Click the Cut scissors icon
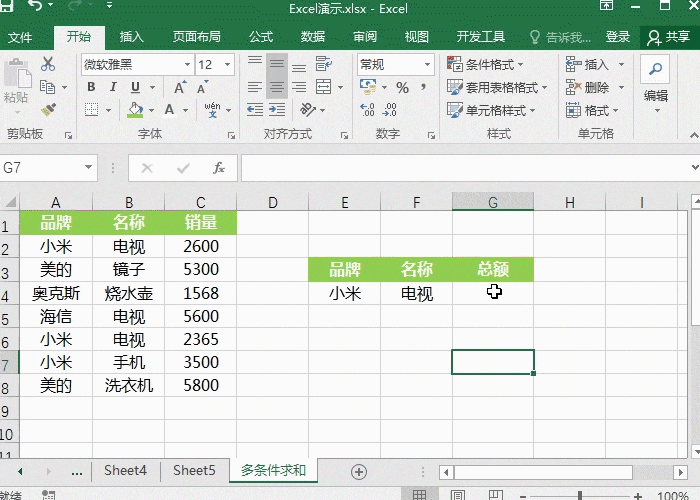This screenshot has width=700, height=500. pyautogui.click(x=48, y=64)
